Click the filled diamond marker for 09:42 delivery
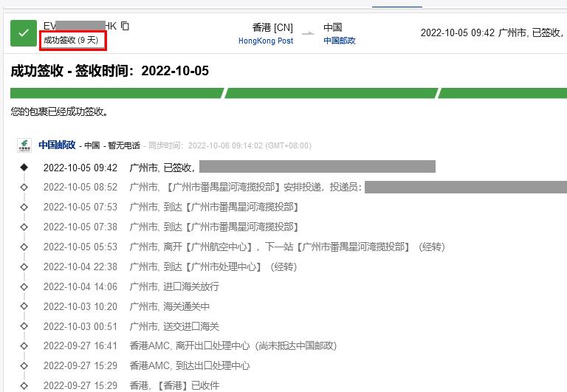 (x=24, y=168)
